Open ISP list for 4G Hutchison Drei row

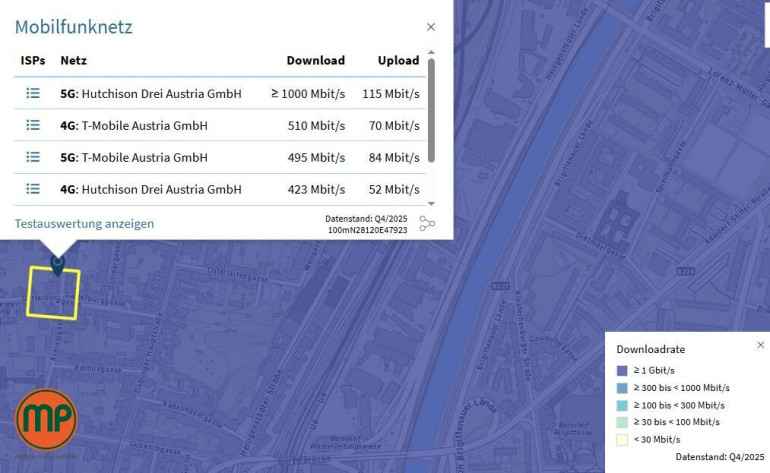click(33, 189)
